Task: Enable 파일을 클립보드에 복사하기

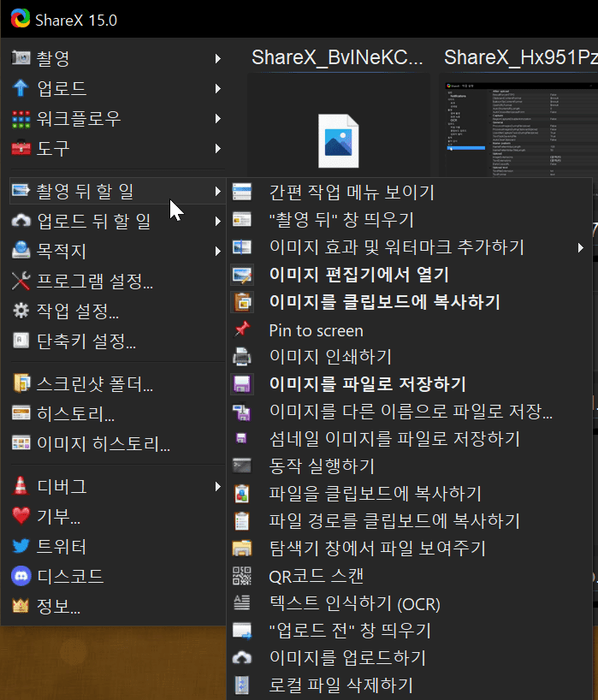Action: [x=409, y=494]
